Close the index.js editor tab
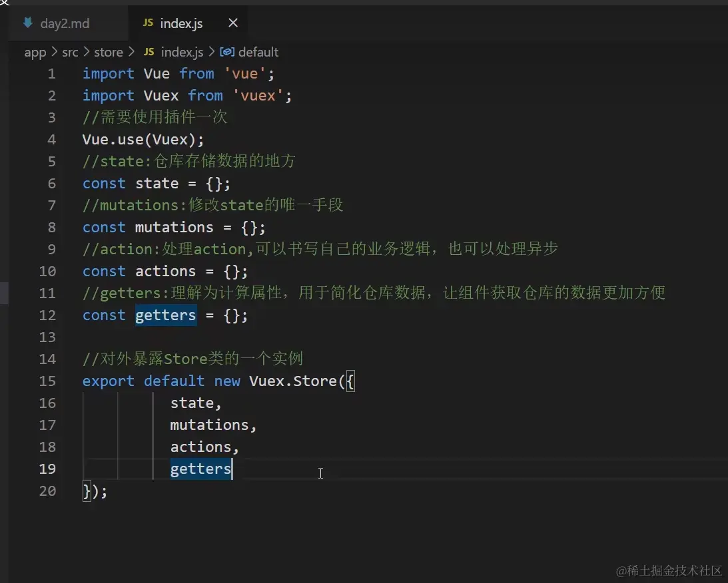 coord(233,23)
